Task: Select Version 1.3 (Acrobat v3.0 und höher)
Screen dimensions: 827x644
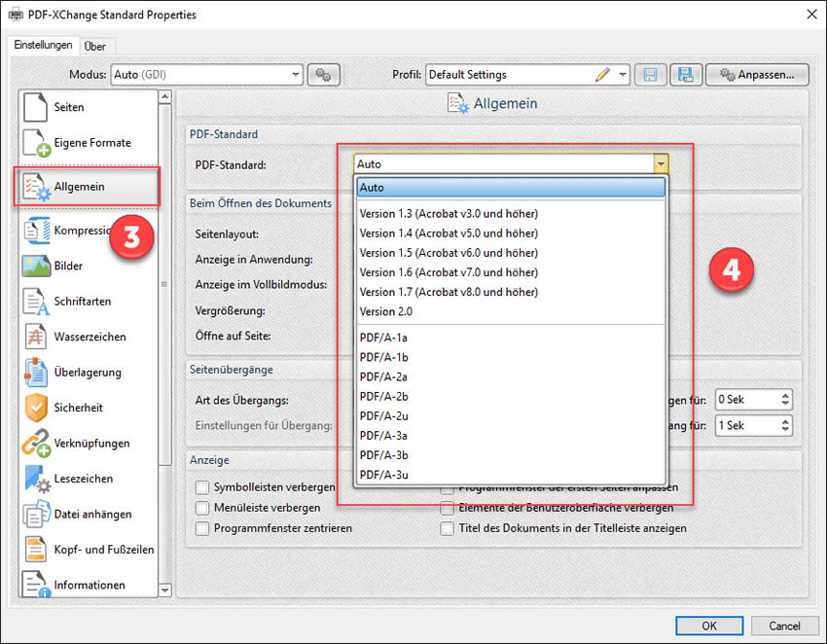Action: click(511, 214)
